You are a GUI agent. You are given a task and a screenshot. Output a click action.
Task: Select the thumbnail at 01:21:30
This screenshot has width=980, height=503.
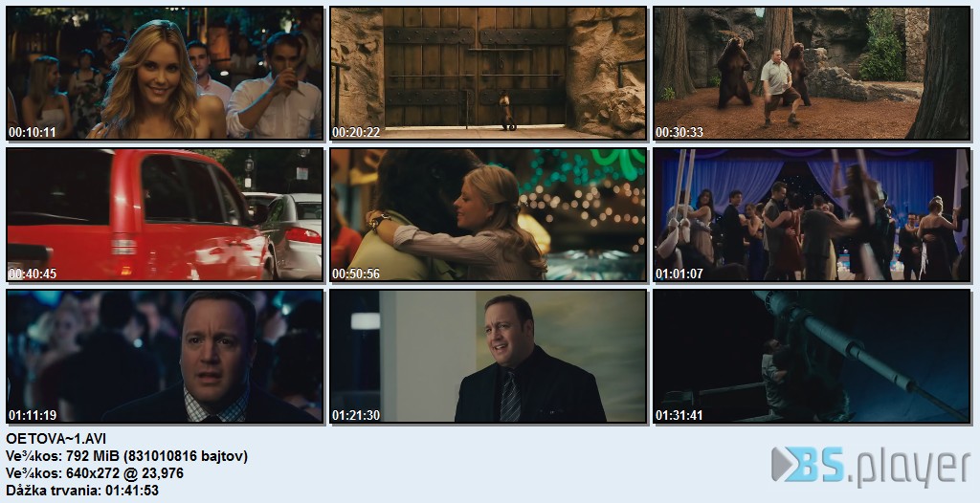pyautogui.click(x=488, y=356)
